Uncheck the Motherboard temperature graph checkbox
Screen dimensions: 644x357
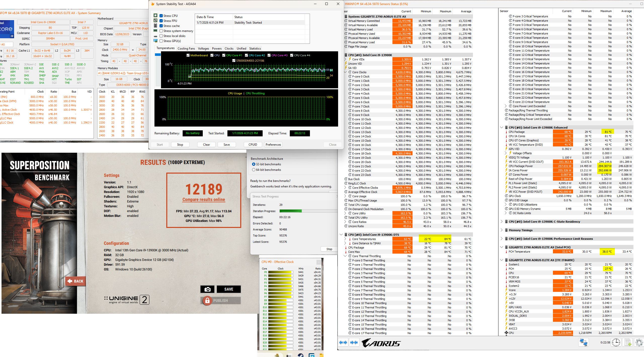pyautogui.click(x=188, y=55)
